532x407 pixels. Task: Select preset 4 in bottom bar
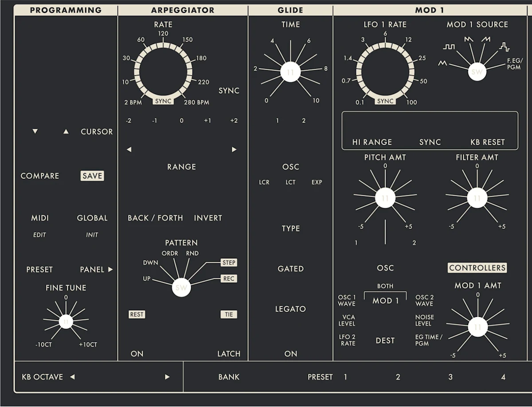[x=503, y=377]
